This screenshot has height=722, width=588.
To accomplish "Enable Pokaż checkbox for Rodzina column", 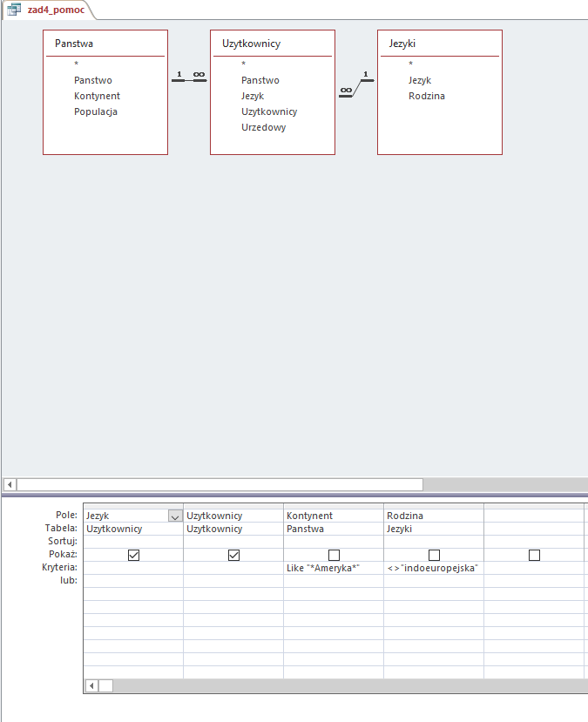I will click(434, 556).
